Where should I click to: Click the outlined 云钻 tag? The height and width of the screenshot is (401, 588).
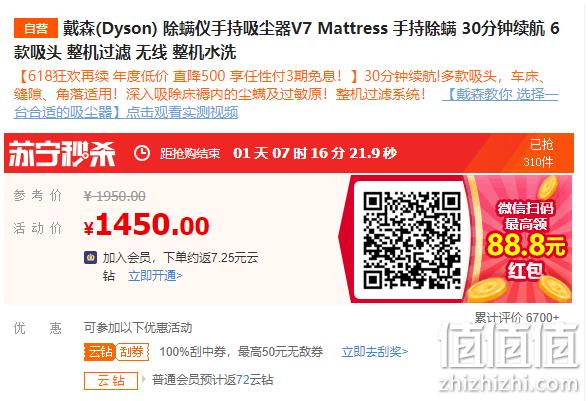click(x=111, y=380)
